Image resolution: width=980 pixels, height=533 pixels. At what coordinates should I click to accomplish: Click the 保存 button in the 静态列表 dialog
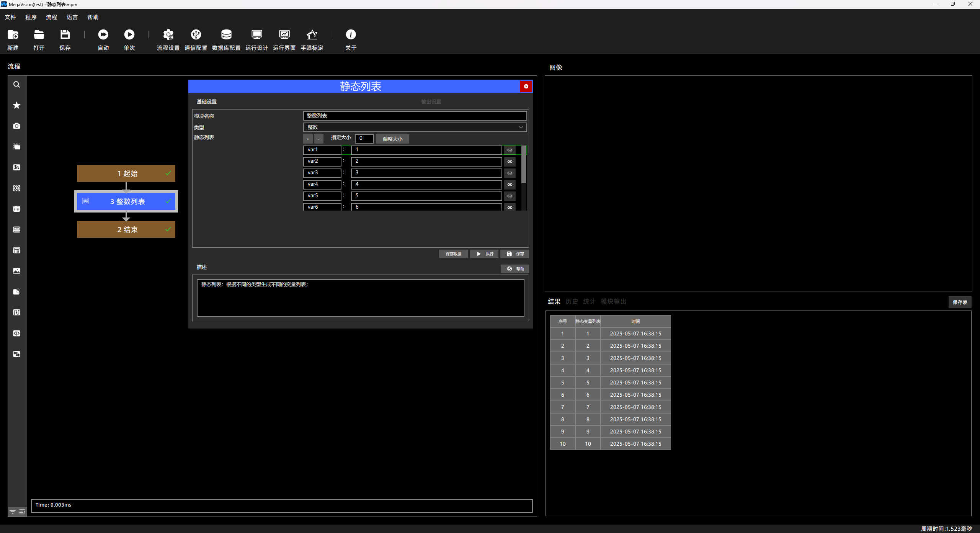[515, 254]
